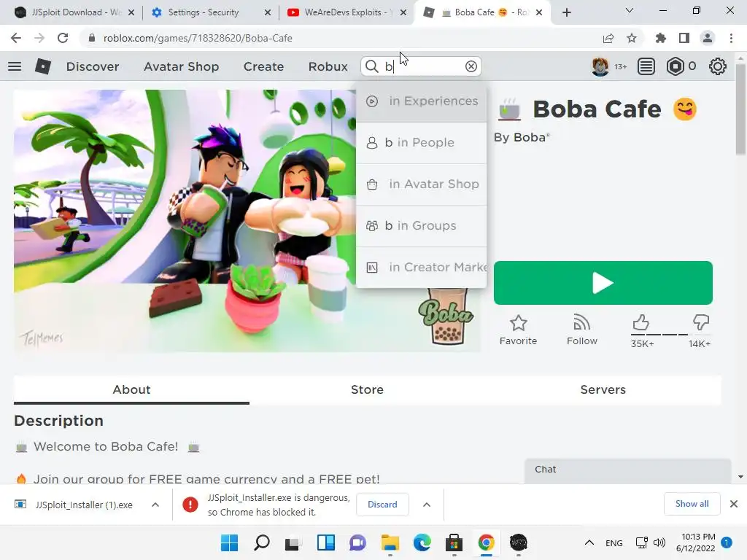Open Chrome three-dot menu
The image size is (747, 560).
pos(731,38)
